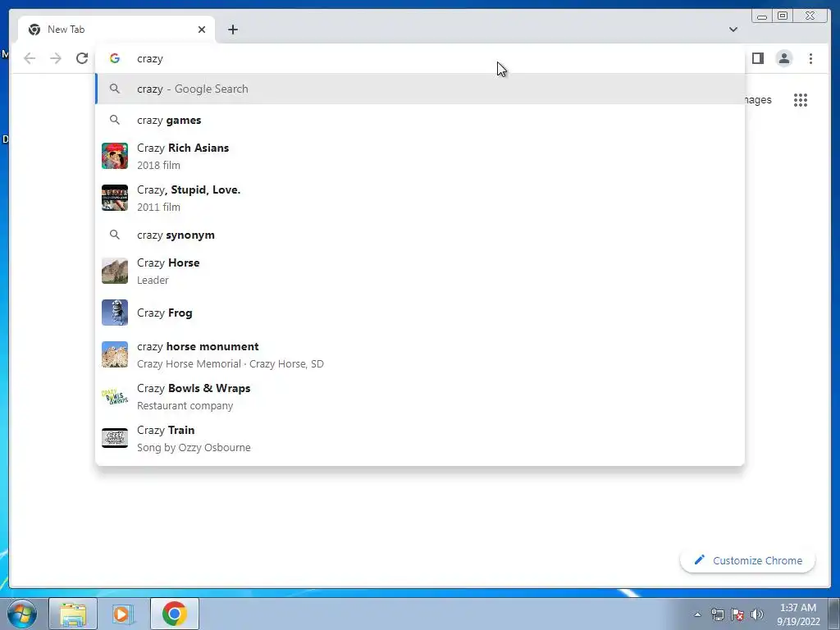This screenshot has height=630, width=840.
Task: Choose 'Crazy Rich Asians' suggestion
Action: pyautogui.click(x=420, y=156)
